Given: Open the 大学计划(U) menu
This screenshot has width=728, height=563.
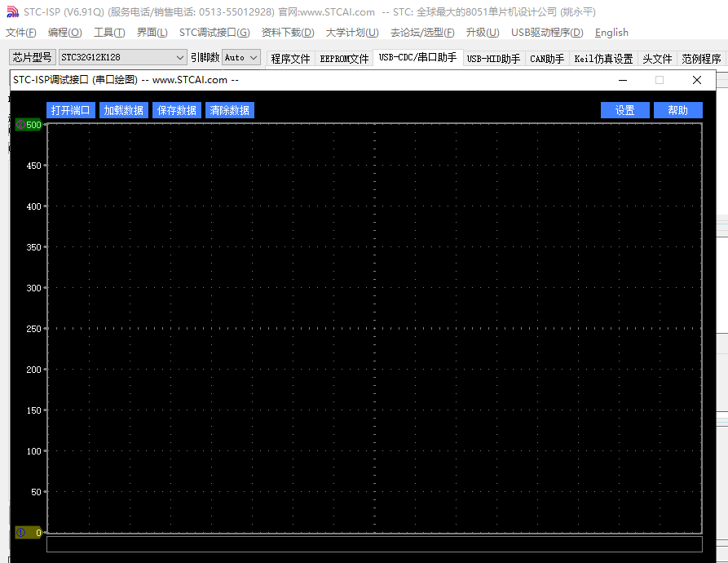Looking at the screenshot, I should click(352, 33).
